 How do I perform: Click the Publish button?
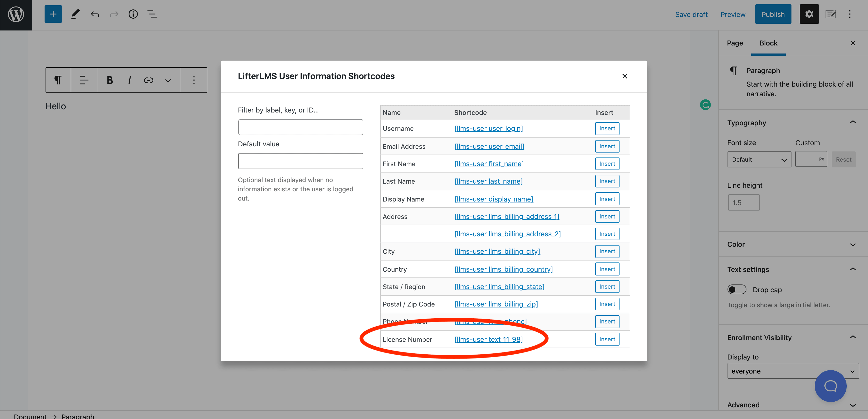(x=773, y=14)
